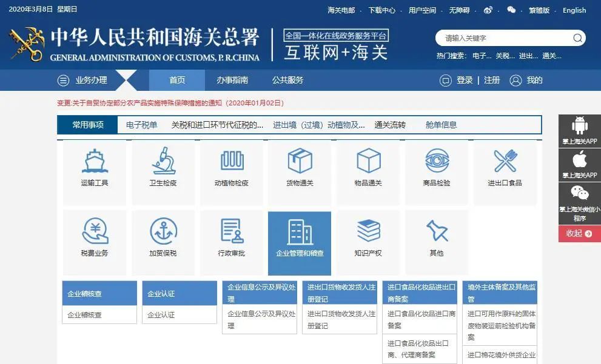Click the customs emblem logo
The image size is (601, 364).
pyautogui.click(x=26, y=44)
